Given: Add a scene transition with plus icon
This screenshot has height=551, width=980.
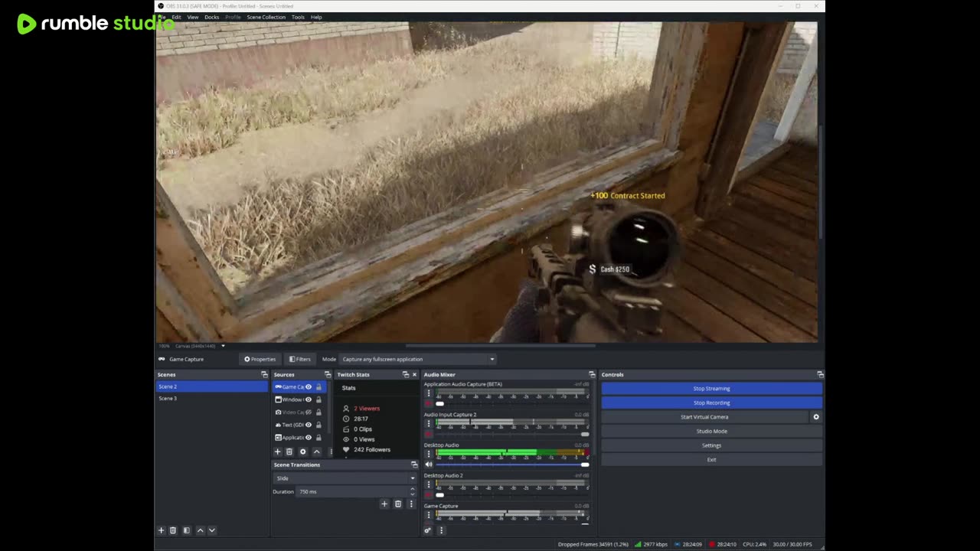Looking at the screenshot, I should pos(384,504).
